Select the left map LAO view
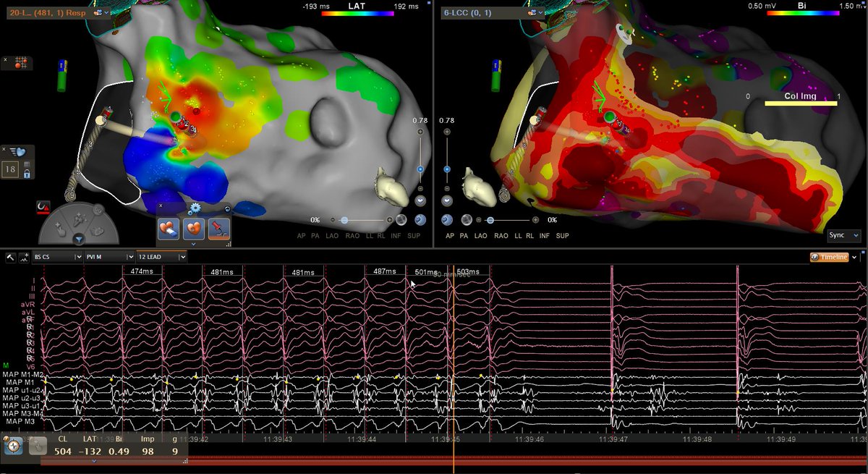 [332, 236]
